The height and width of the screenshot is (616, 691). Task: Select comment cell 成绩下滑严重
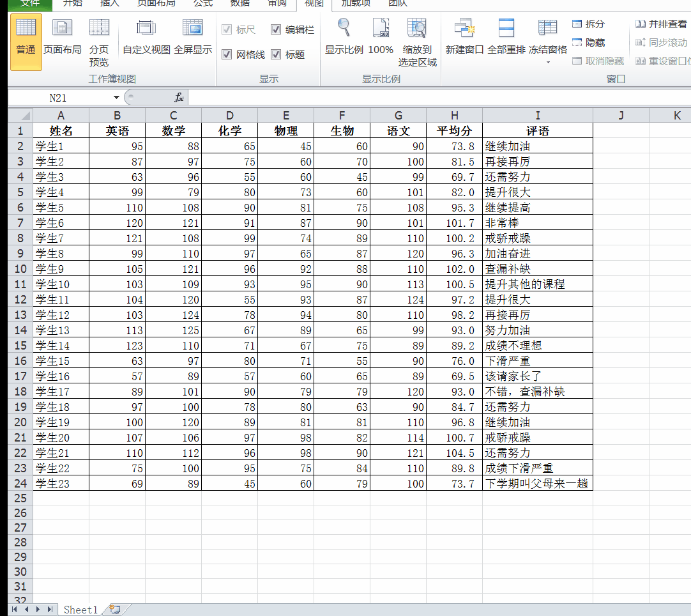pos(538,468)
